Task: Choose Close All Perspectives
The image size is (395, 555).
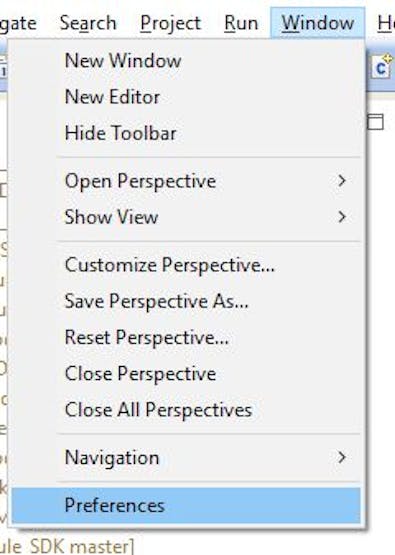Action: [x=186, y=410]
